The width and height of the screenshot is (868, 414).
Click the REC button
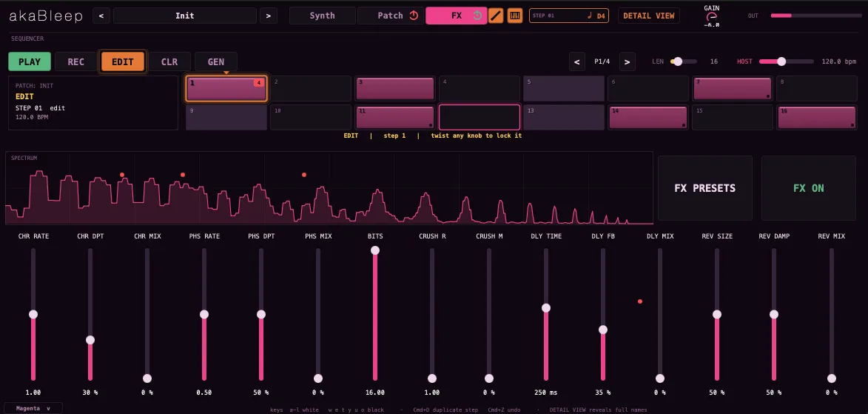[x=75, y=61]
